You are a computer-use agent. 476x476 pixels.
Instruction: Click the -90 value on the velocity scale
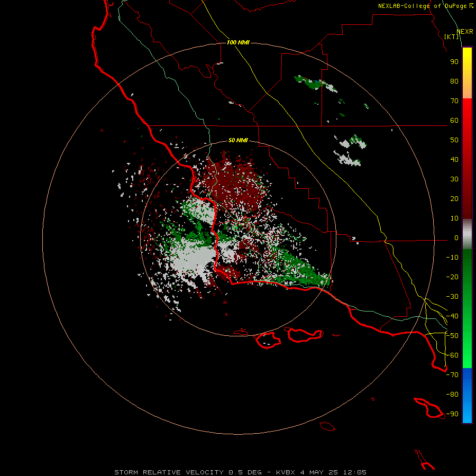452,414
